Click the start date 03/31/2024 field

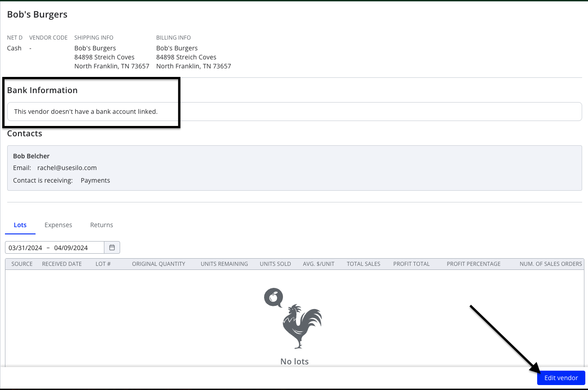(25, 248)
